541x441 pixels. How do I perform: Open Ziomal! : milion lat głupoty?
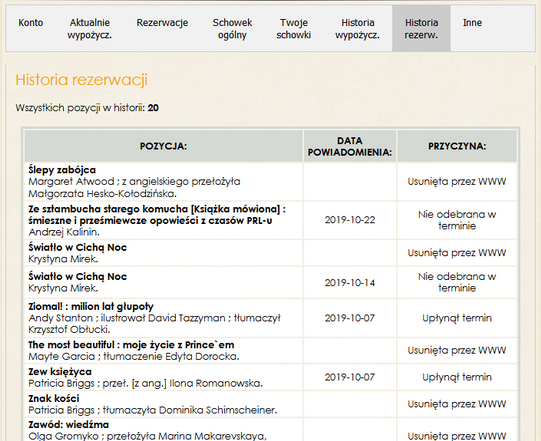coord(91,306)
